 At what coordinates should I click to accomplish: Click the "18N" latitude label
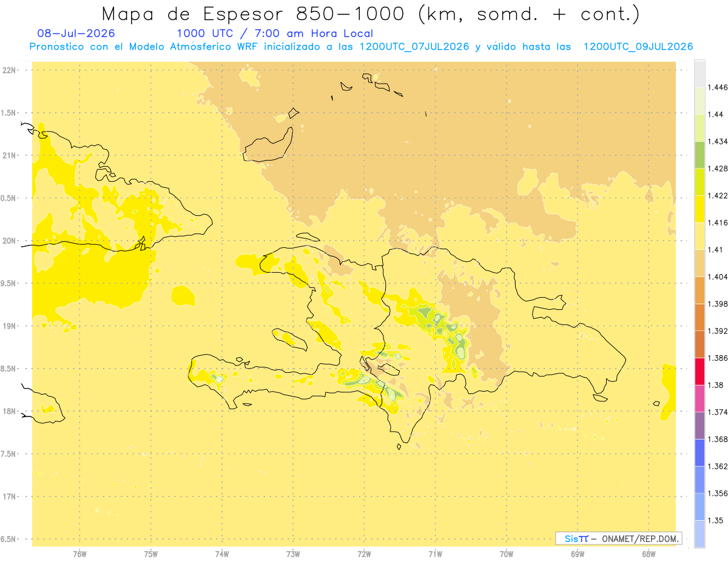coord(8,411)
